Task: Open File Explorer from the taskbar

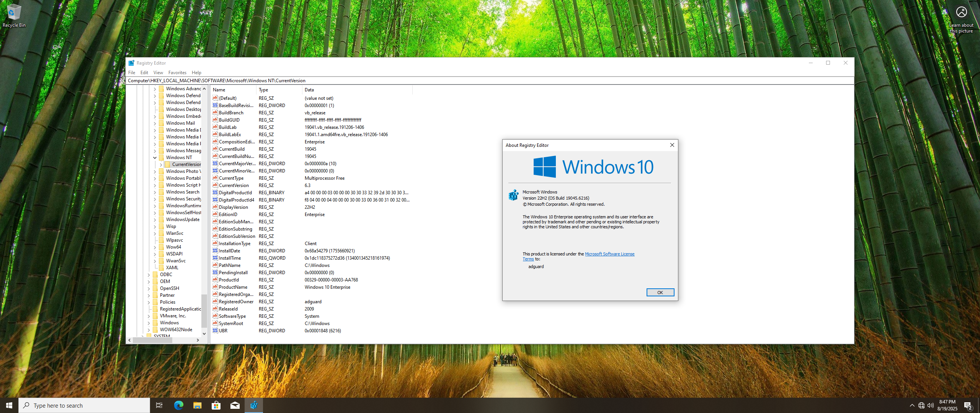Action: coord(197,405)
